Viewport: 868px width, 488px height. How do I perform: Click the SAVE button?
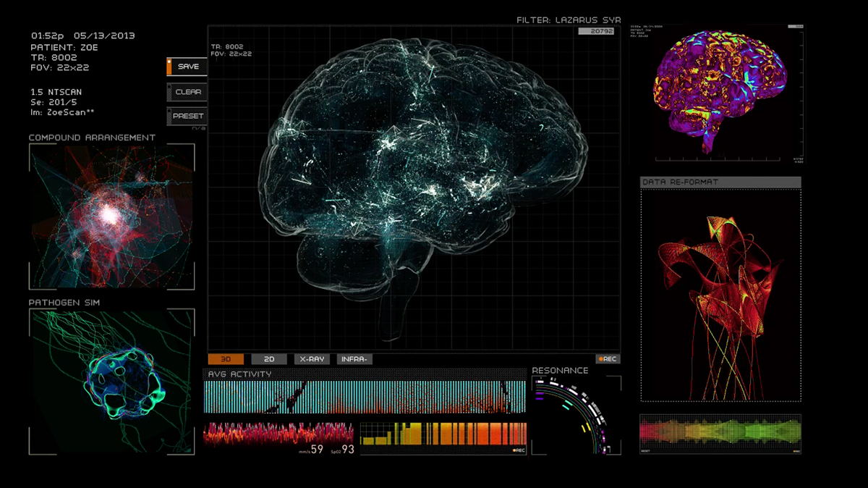(x=187, y=67)
